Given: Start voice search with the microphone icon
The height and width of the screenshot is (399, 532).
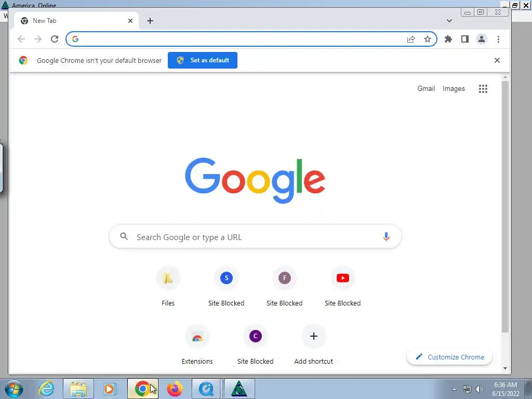Looking at the screenshot, I should coord(386,236).
